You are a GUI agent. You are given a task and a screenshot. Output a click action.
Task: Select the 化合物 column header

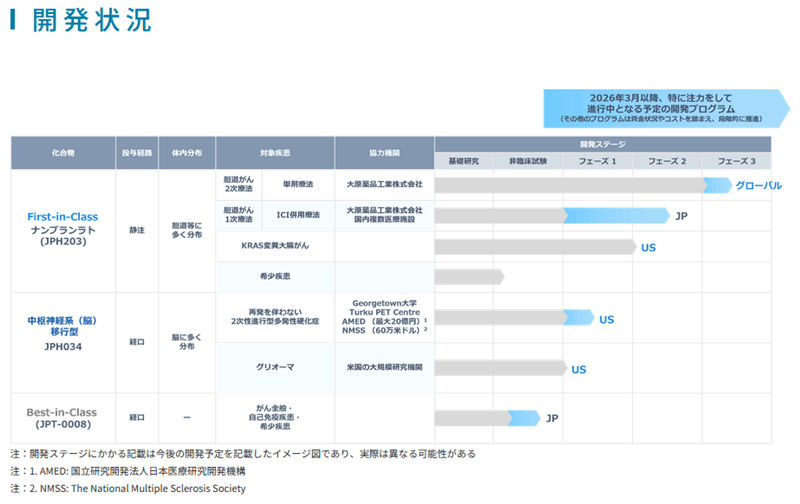tap(63, 153)
